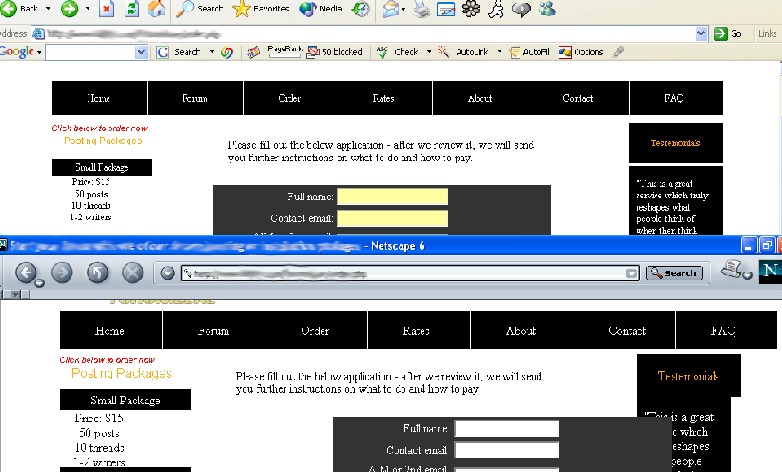The width and height of the screenshot is (782, 472).
Task: Click the running figure icon in the Internet Explorer toolbar
Action: point(496,8)
